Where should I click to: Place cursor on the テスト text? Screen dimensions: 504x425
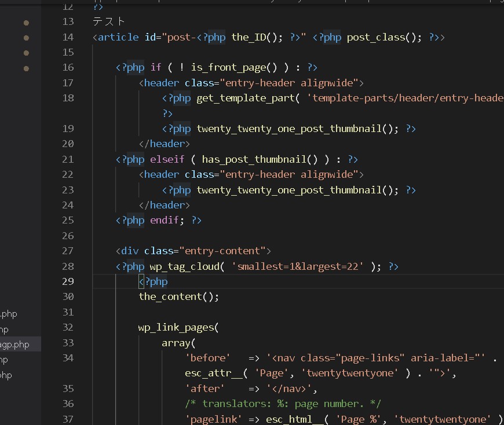(109, 21)
